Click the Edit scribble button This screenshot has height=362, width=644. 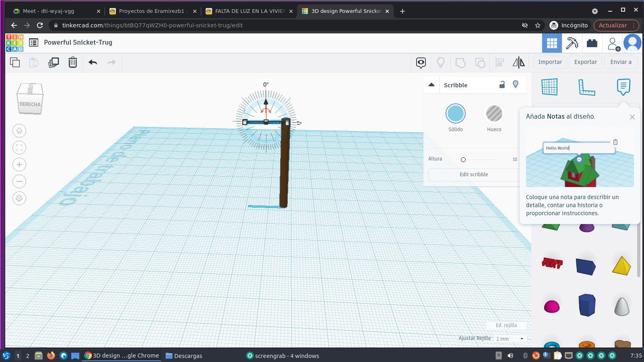[474, 175]
